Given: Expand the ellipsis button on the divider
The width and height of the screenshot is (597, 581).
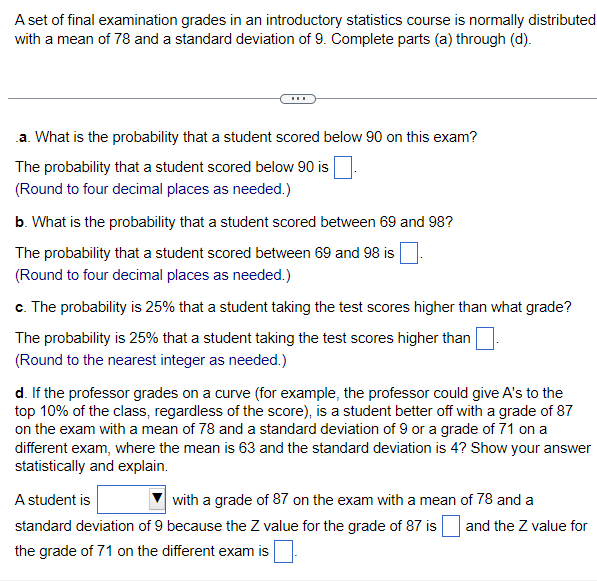Looking at the screenshot, I should pos(298,99).
